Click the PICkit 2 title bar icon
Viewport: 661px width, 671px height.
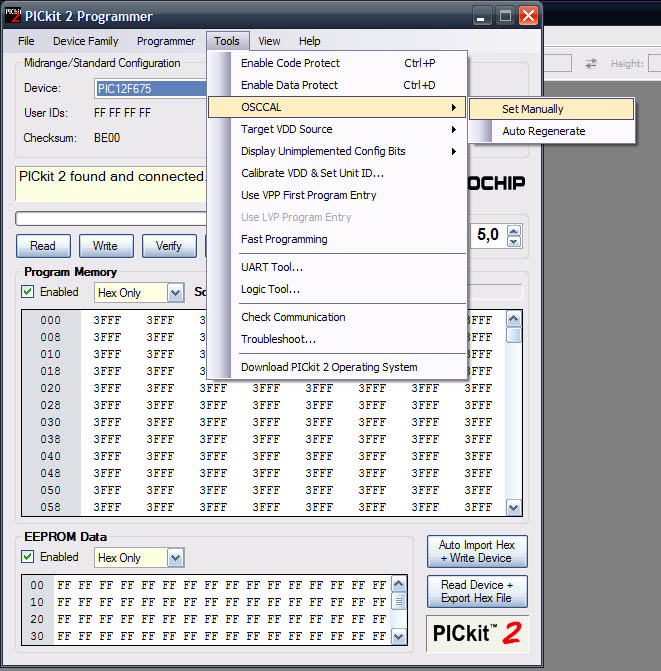13,15
